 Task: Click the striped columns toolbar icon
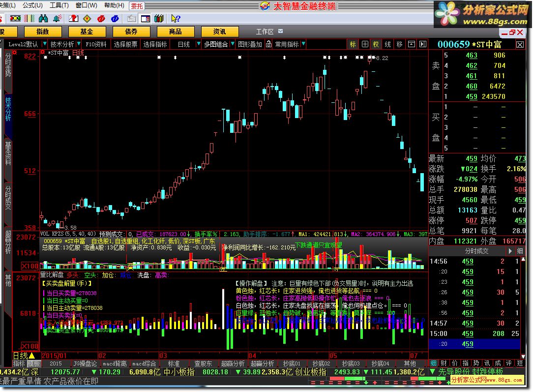click(x=29, y=18)
